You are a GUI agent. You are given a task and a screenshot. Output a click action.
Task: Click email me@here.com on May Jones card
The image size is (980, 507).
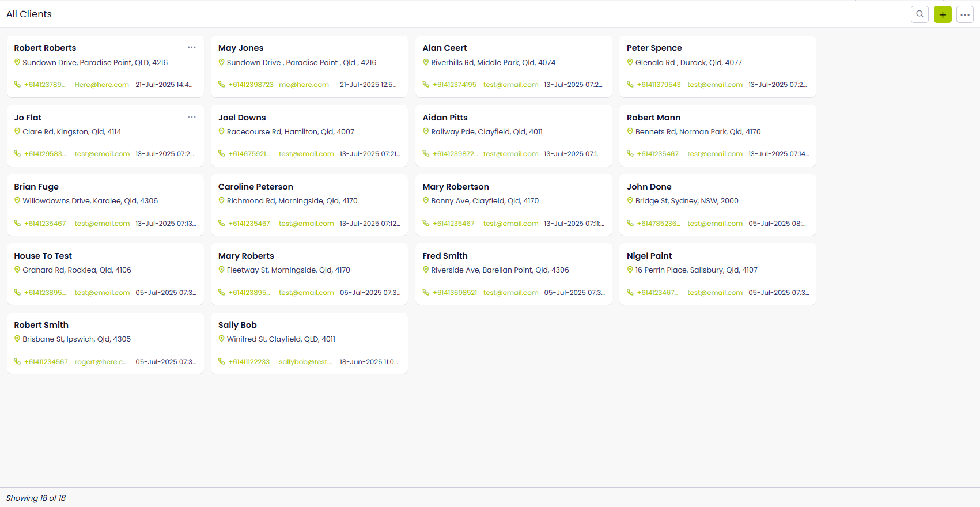click(x=304, y=85)
